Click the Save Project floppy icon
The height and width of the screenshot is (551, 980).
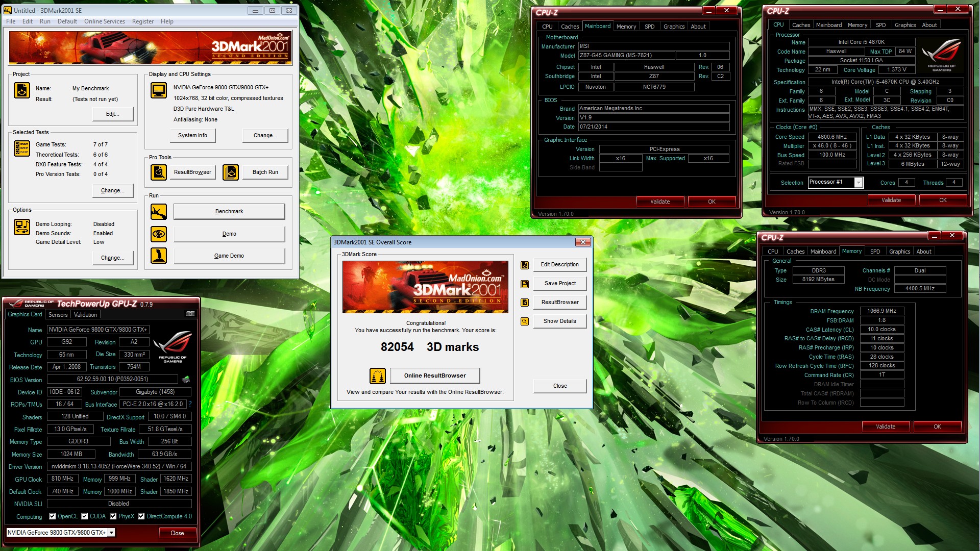coord(525,284)
